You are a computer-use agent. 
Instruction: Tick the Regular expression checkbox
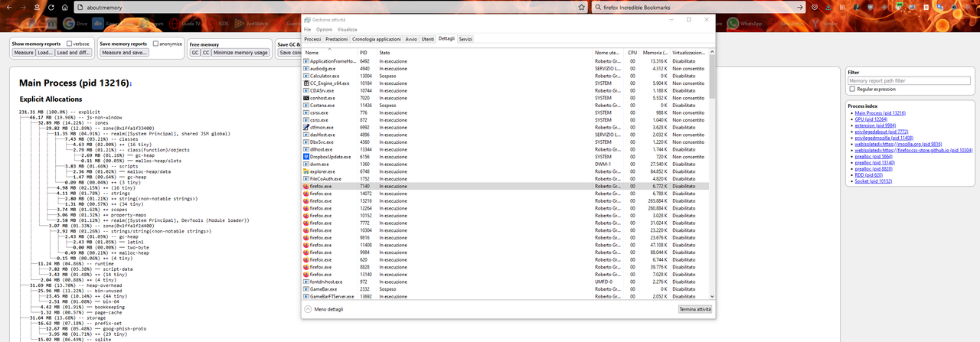tap(851, 89)
